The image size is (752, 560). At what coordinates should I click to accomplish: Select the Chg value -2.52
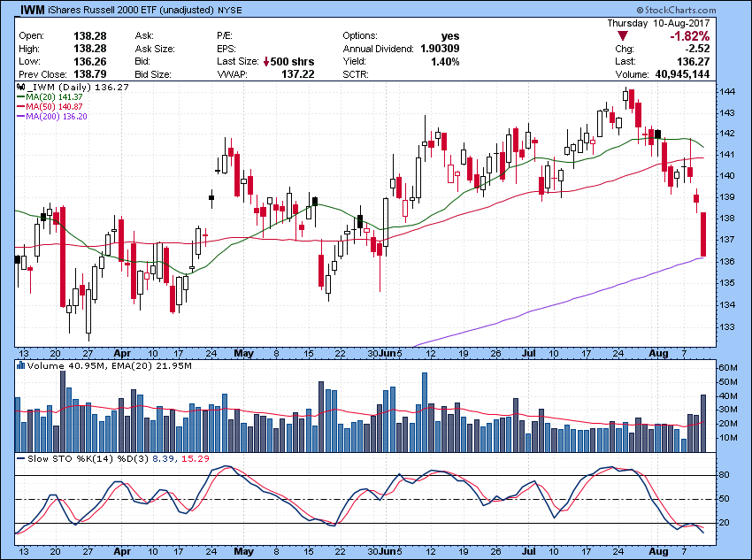tap(697, 49)
